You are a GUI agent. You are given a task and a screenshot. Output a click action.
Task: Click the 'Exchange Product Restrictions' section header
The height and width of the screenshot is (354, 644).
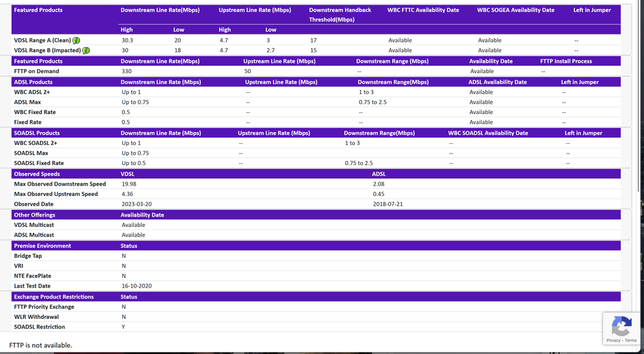pos(54,297)
